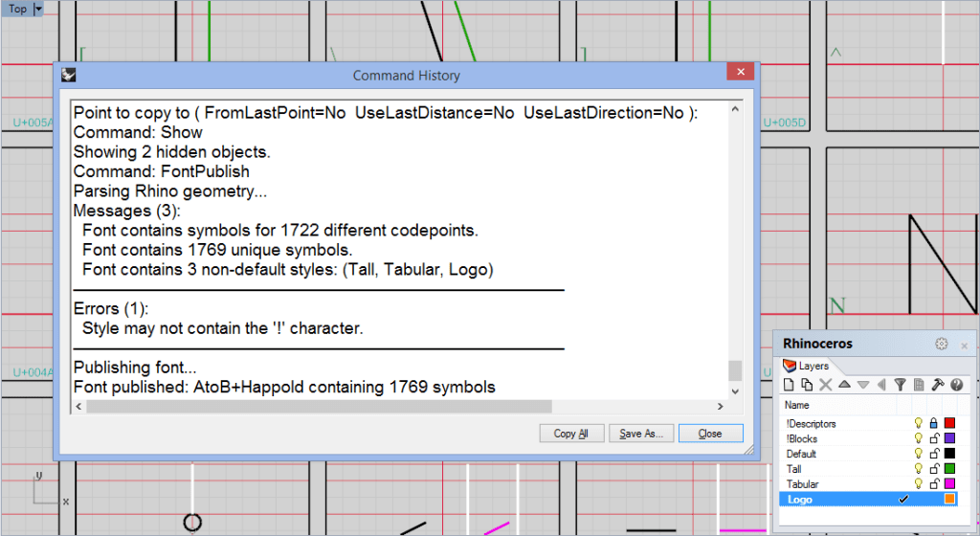Click the hammer Tools icon in Layers
The image size is (980, 536).
click(x=938, y=385)
